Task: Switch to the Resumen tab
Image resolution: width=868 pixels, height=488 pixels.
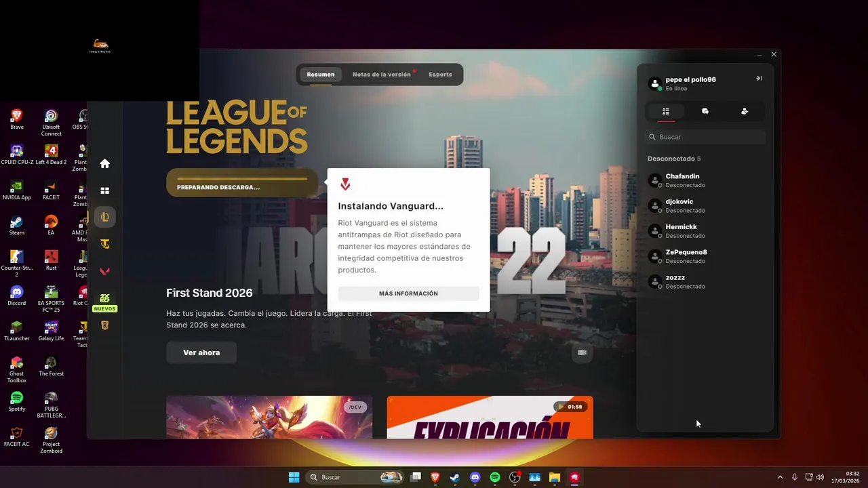Action: tap(321, 75)
